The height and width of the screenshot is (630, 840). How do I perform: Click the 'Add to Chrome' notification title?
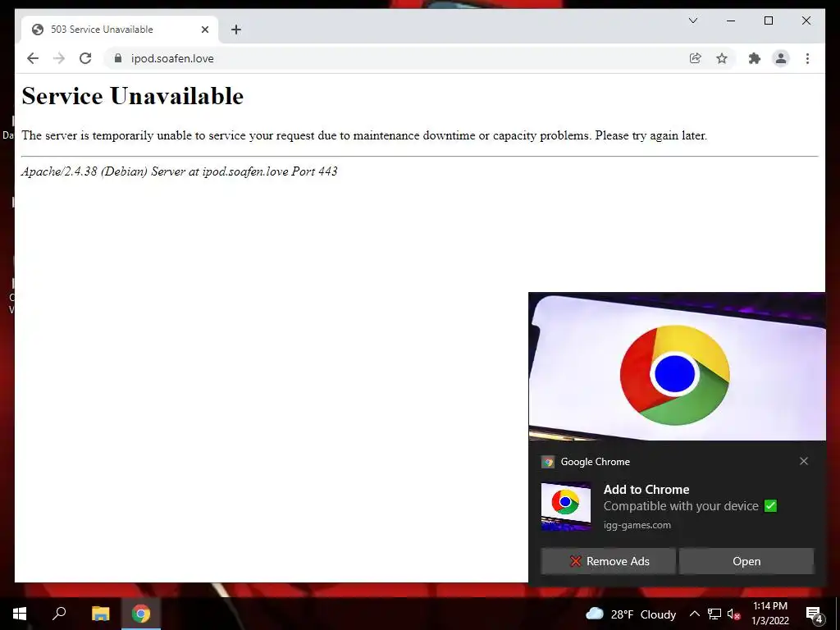coord(646,489)
